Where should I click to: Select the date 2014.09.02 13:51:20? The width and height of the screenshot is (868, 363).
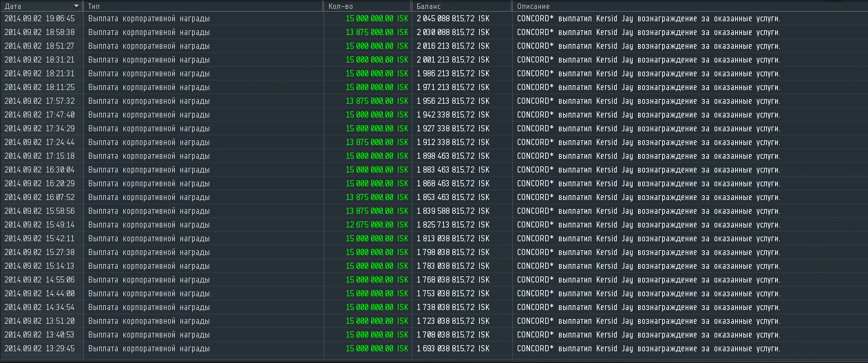click(39, 321)
